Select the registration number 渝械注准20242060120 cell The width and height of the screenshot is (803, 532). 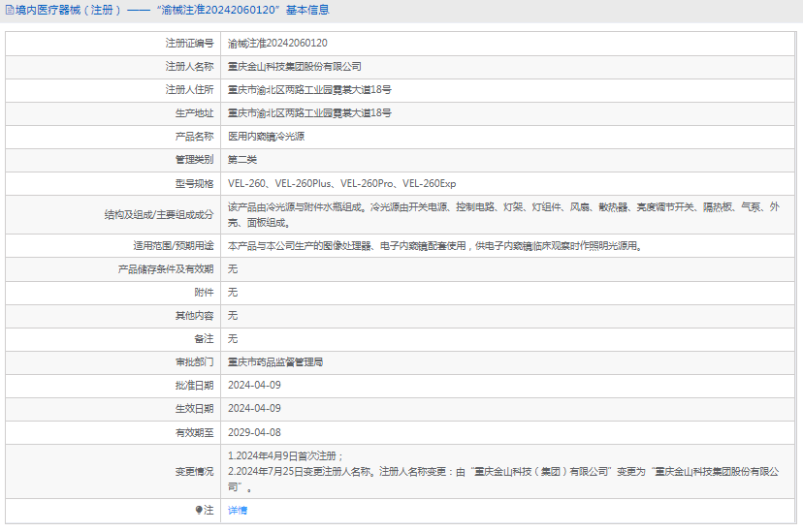click(277, 43)
